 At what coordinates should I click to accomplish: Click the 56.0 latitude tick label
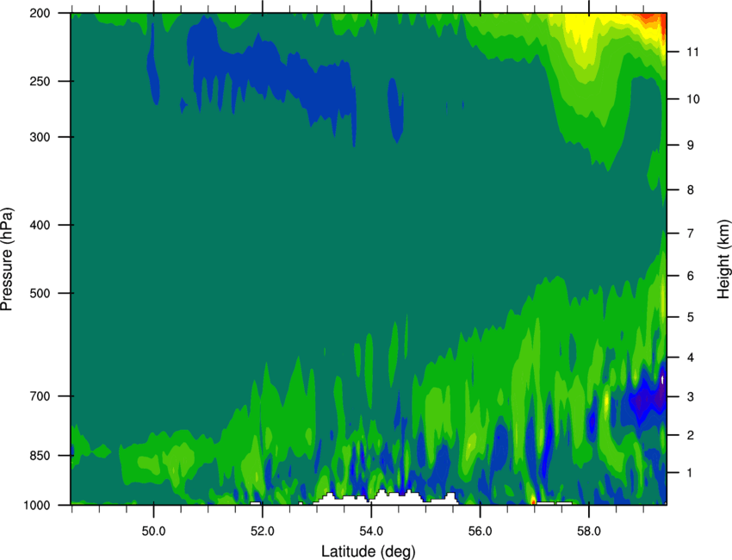point(481,532)
